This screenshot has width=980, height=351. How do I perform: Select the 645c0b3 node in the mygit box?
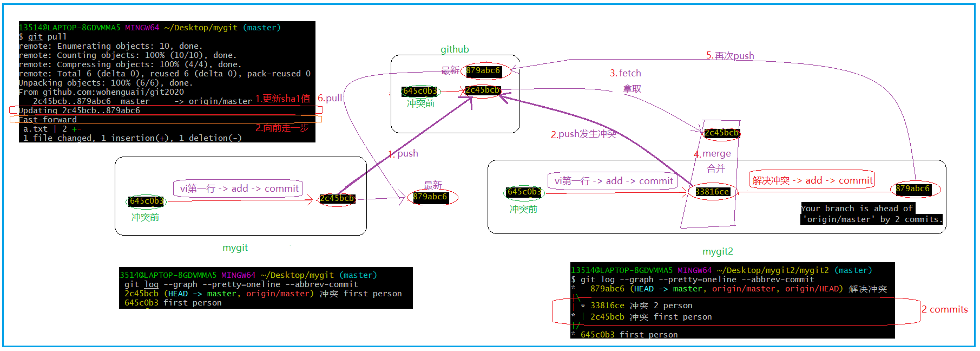point(146,201)
